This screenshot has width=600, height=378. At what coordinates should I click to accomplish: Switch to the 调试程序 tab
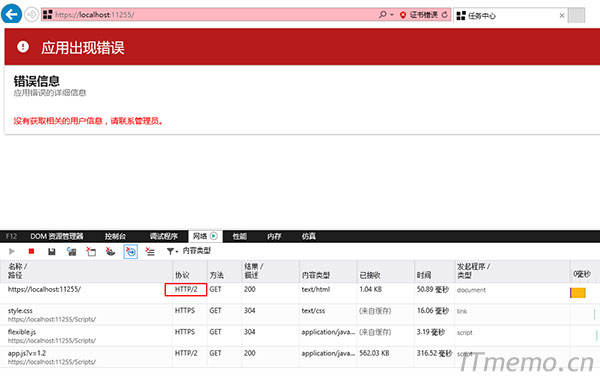pos(164,236)
